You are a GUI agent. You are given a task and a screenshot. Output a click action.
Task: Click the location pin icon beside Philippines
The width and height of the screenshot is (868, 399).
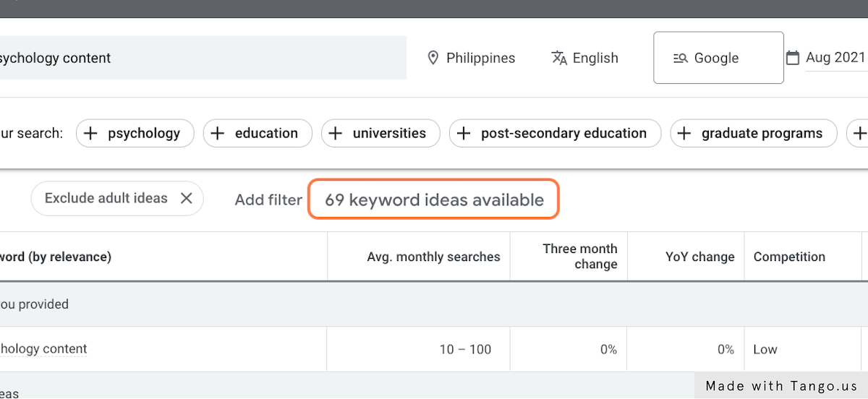433,58
